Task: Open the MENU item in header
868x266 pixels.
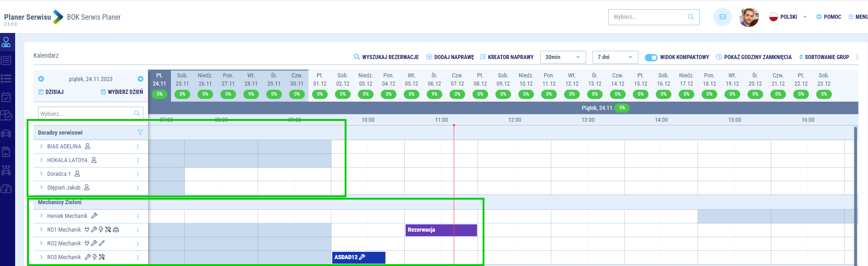Action: (x=858, y=17)
